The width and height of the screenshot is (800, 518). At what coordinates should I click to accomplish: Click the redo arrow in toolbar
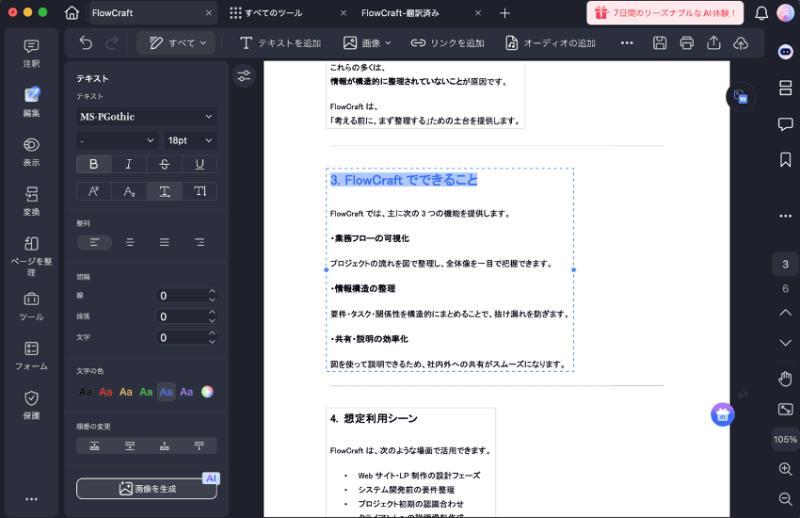click(112, 43)
